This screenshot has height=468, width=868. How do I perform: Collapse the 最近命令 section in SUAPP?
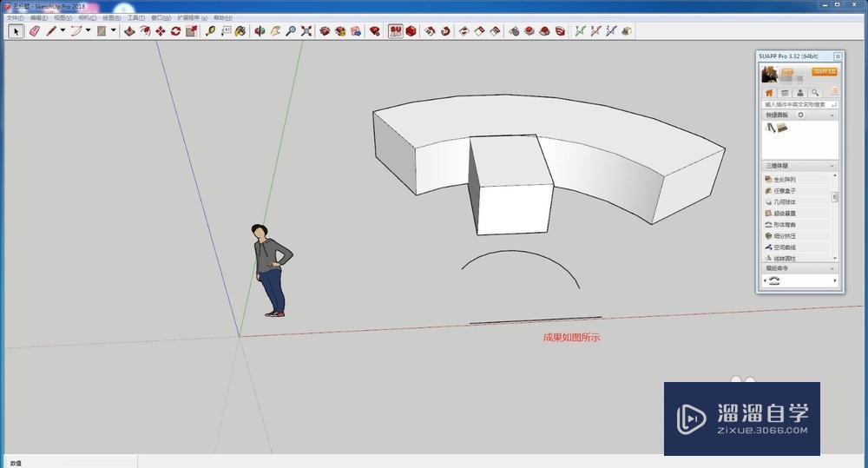click(832, 268)
